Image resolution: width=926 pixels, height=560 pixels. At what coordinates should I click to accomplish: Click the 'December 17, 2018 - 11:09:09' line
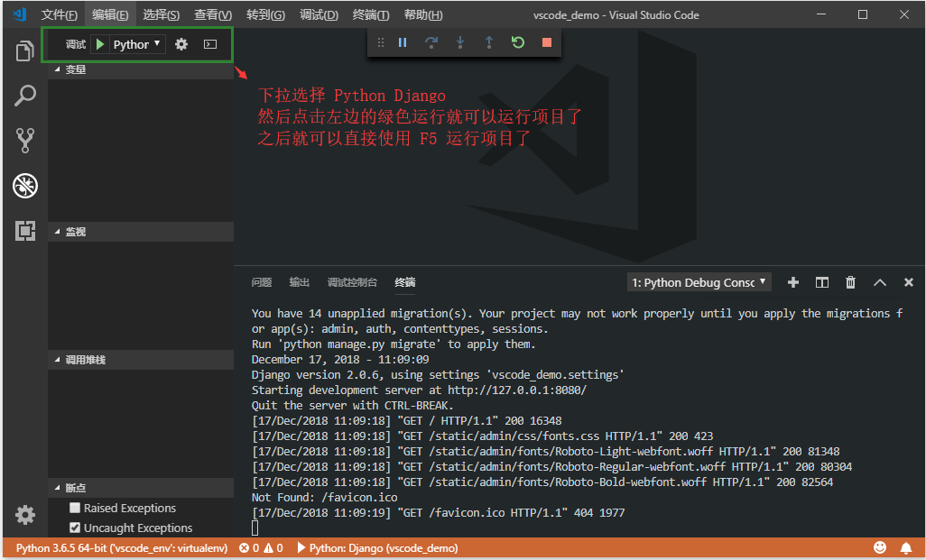coord(340,360)
